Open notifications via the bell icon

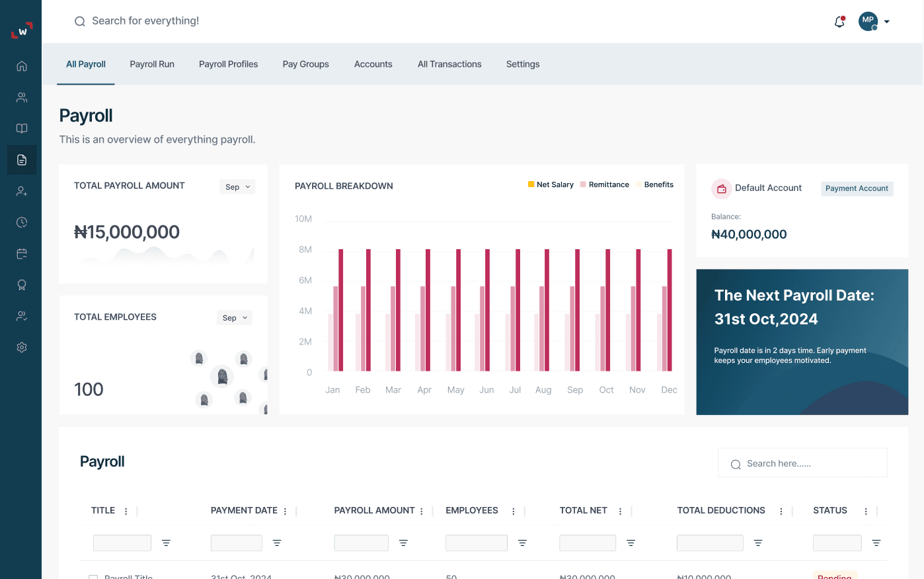839,21
